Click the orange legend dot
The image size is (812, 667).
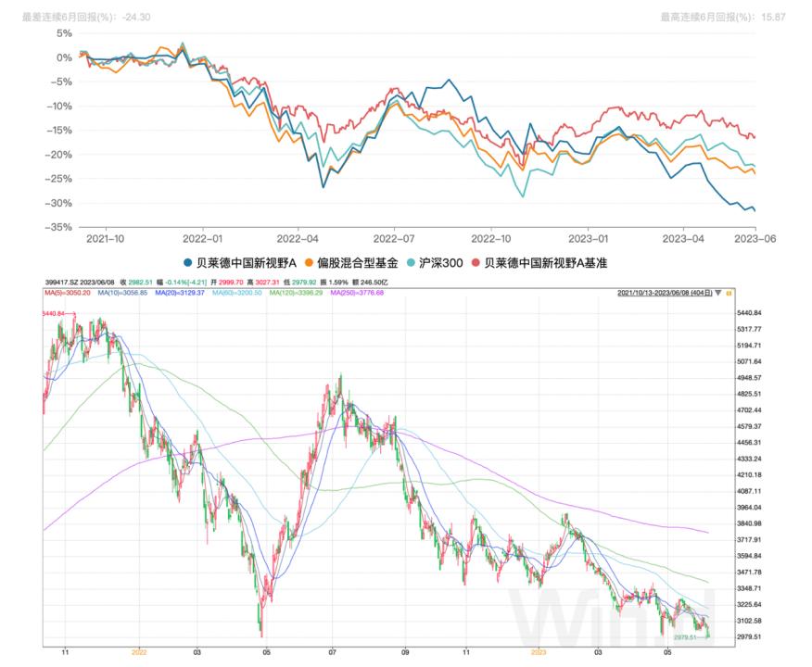(x=309, y=263)
